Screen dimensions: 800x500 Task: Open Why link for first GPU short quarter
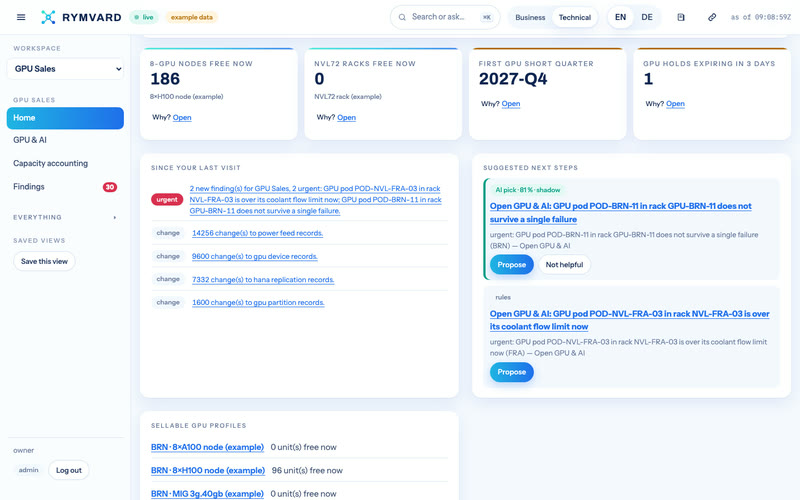(511, 104)
